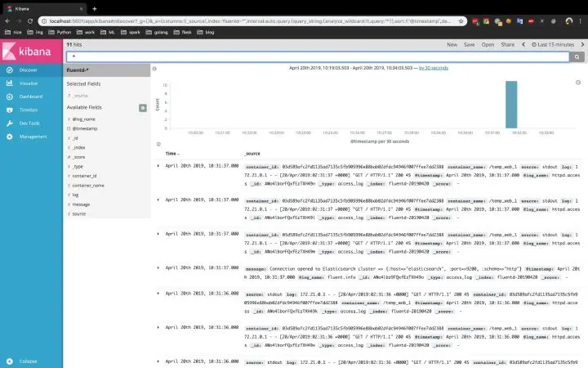Open the Dashboard section

coord(31,96)
